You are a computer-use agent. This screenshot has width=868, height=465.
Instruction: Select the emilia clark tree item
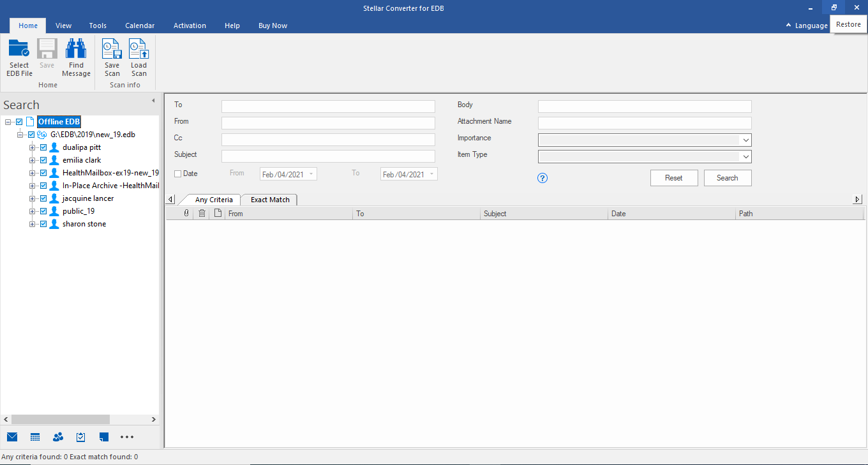pyautogui.click(x=82, y=160)
